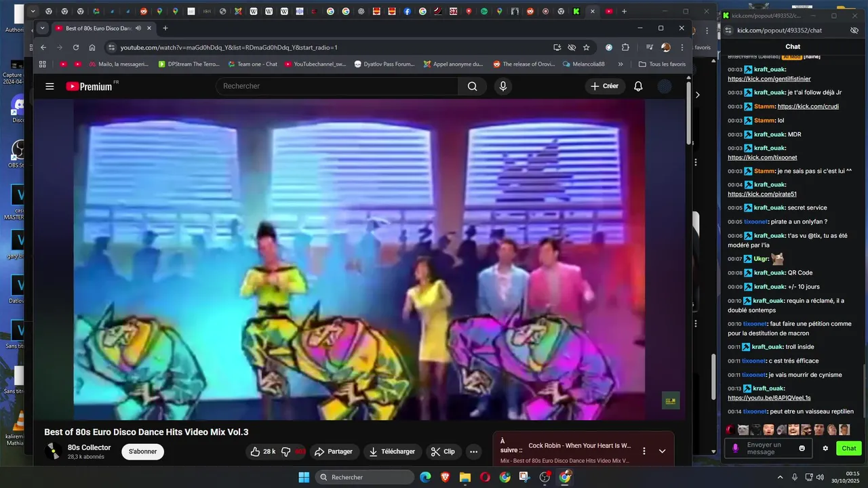Screen dimensions: 868x488
Task: Go to YouTube Premium home logo
Action: pyautogui.click(x=89, y=86)
